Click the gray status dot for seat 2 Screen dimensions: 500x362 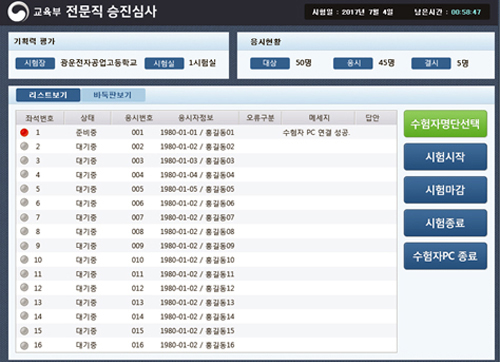pos(24,146)
